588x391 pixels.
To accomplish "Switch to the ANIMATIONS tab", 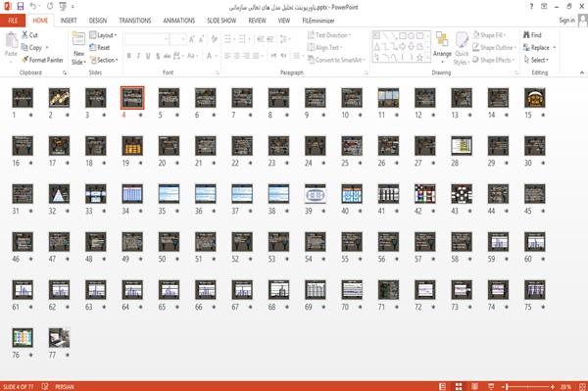I will [179, 21].
